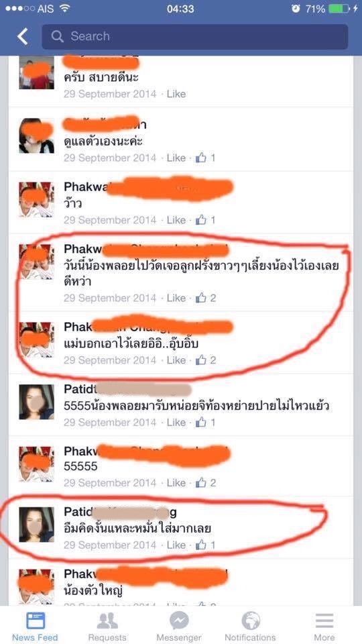The height and width of the screenshot is (644, 362).
Task: Open the More menu icon
Action: click(324, 620)
